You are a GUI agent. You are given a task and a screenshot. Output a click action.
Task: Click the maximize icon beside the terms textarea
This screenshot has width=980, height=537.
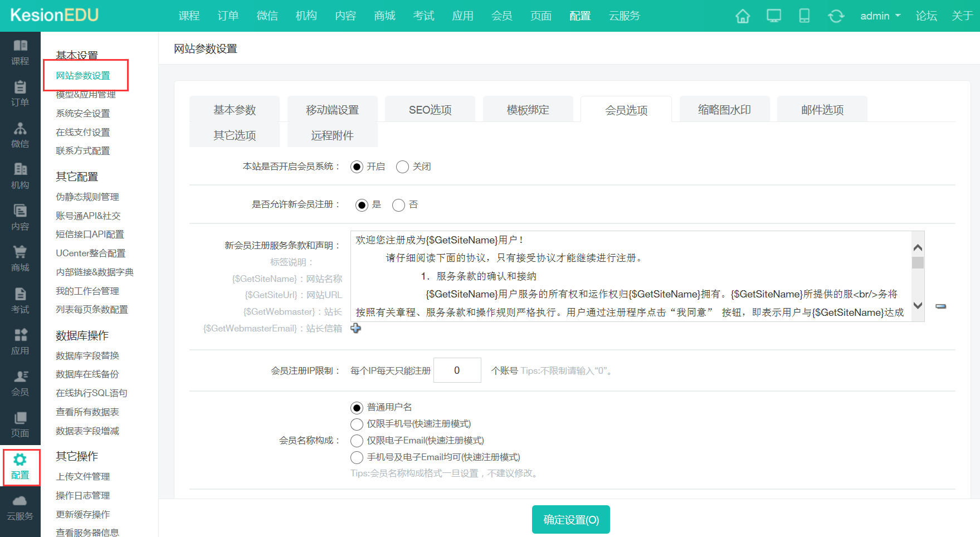pyautogui.click(x=942, y=306)
